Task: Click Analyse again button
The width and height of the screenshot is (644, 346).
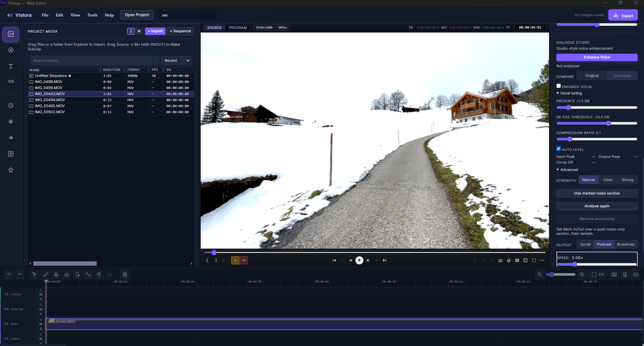Action: 597,206
